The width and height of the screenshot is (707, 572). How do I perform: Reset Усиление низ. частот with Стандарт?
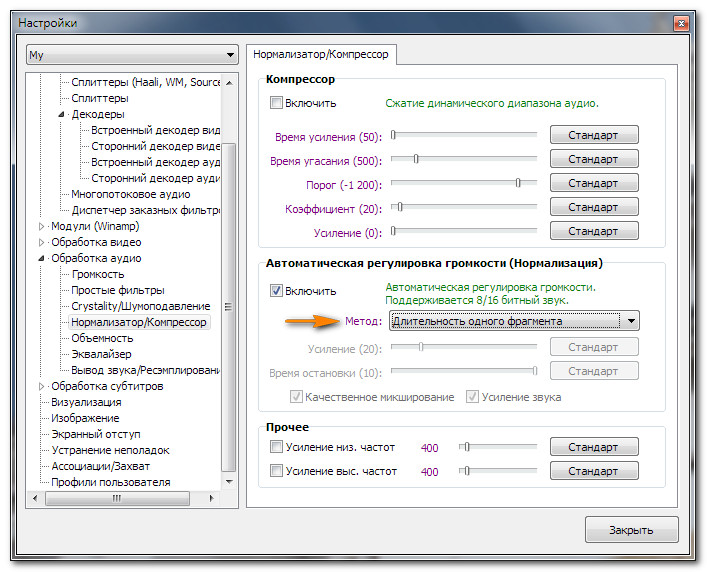point(594,447)
